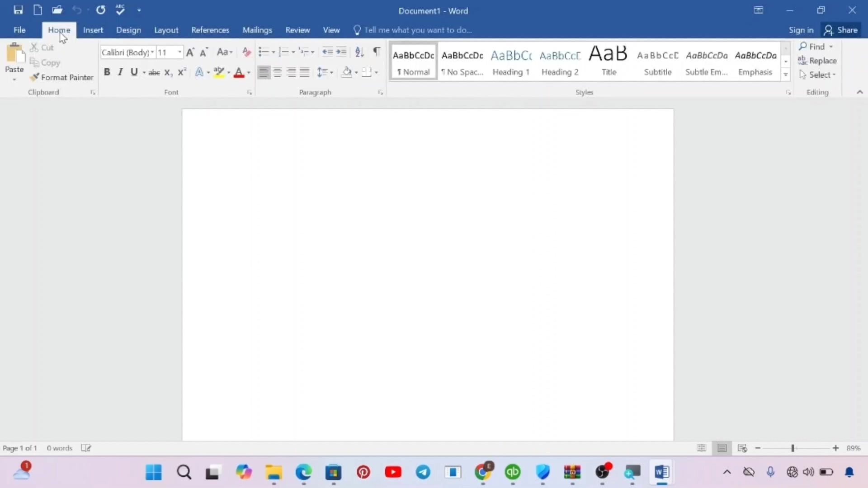
Task: Click the Shrink Font icon
Action: pyautogui.click(x=204, y=52)
